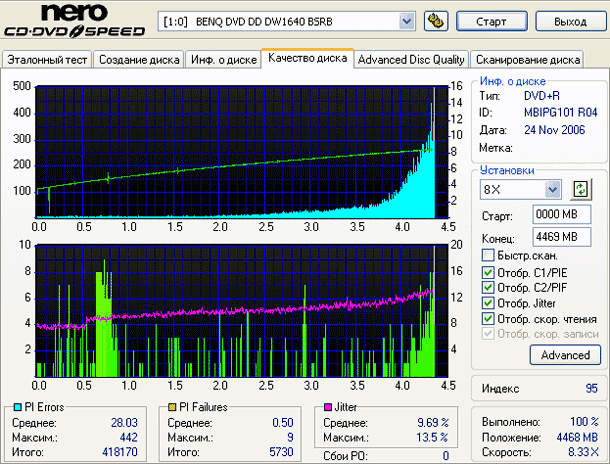
Task: Uncheck the Отобр. C1/PIE checkbox
Action: point(487,272)
